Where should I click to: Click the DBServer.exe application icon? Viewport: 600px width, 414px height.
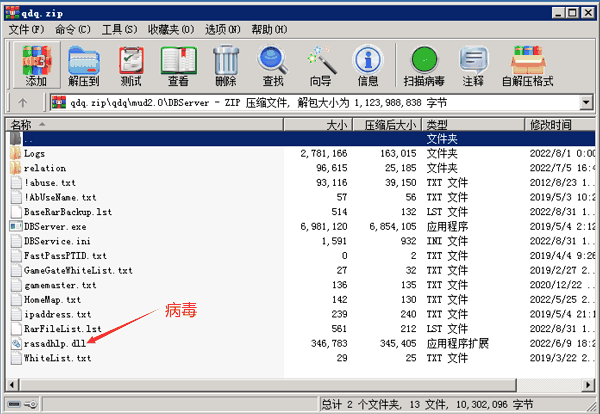pyautogui.click(x=16, y=227)
